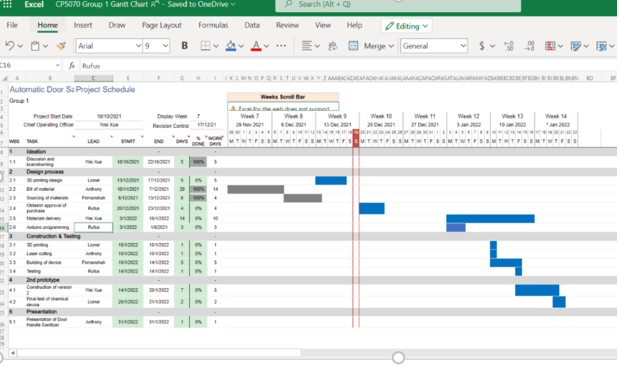
Task: Click the app launcher waffle icon
Action: 7,4
